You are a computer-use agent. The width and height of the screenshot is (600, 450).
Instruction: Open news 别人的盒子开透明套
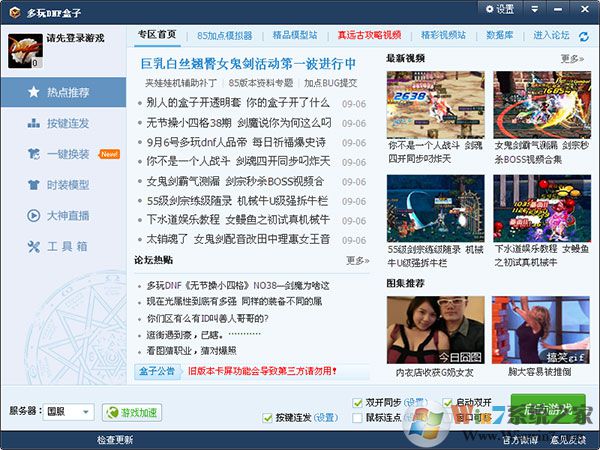(x=238, y=103)
